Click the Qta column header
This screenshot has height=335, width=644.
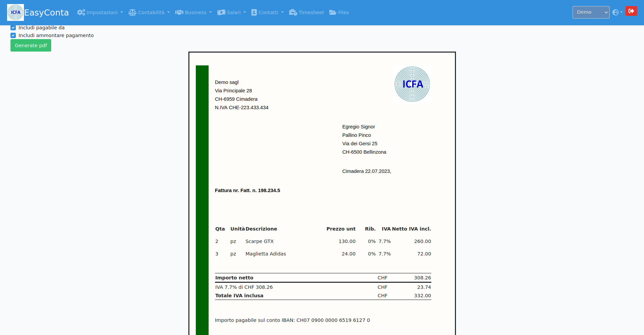220,229
